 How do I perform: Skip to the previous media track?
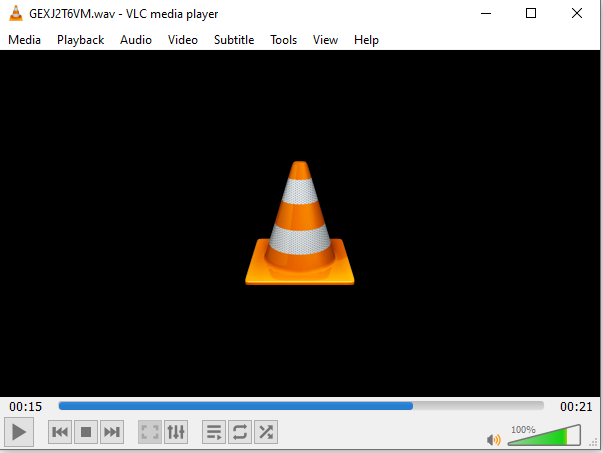coord(60,432)
